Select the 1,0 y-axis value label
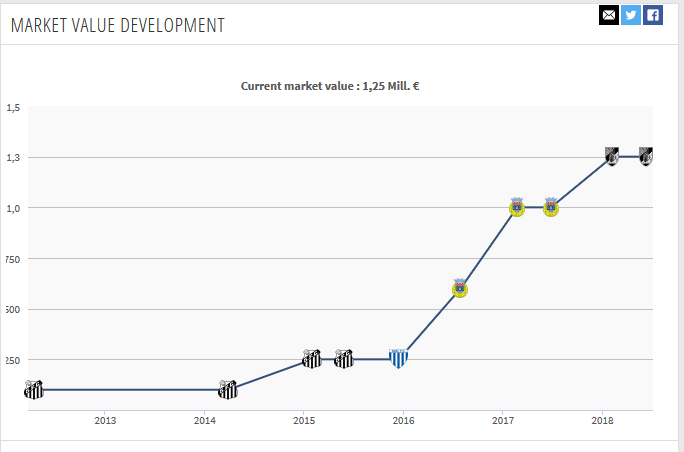Image resolution: width=684 pixels, height=452 pixels. [x=13, y=208]
